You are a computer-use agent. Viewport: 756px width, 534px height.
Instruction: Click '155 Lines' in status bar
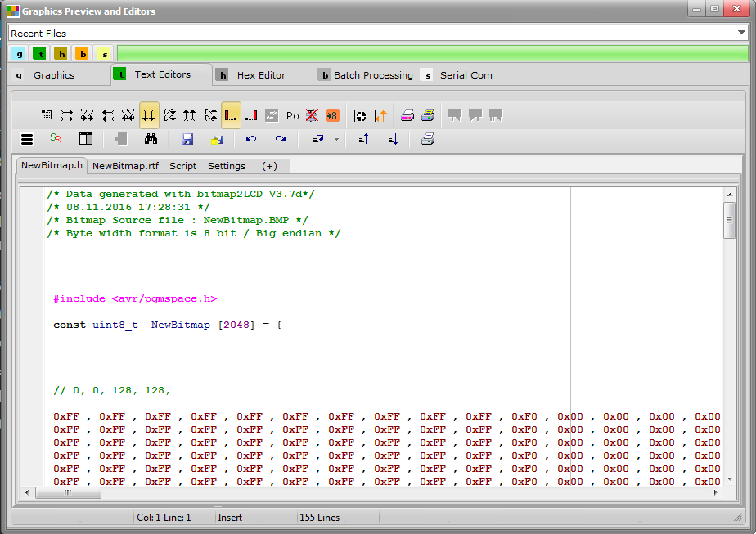[x=320, y=518]
